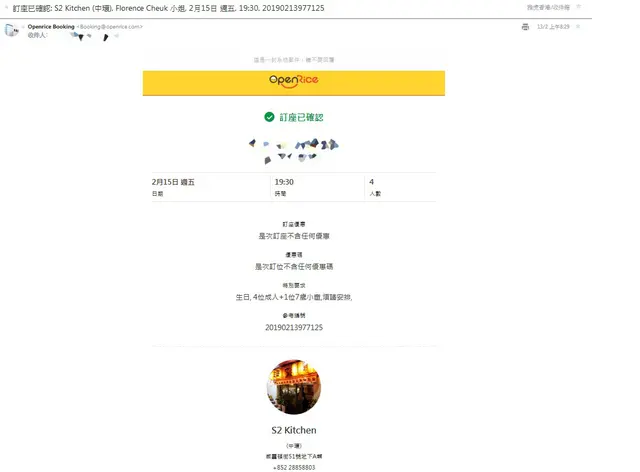The width and height of the screenshot is (640, 472).
Task: Open the inbox folder label at top right
Action: [548, 7]
